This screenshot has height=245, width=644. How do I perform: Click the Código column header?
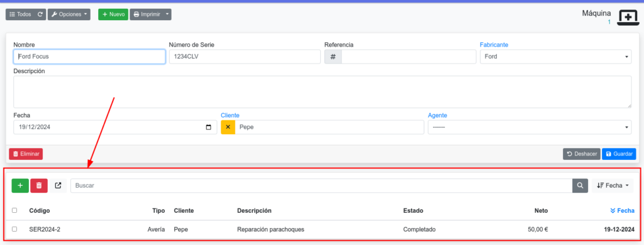point(40,210)
